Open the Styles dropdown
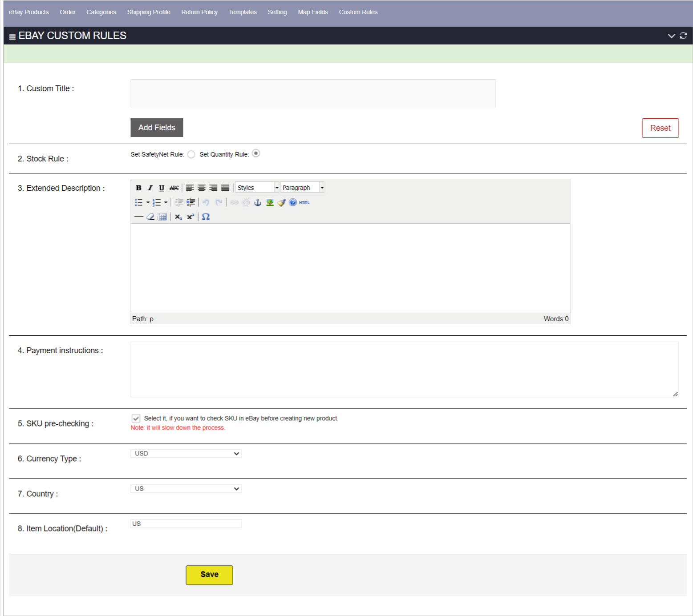The height and width of the screenshot is (616, 693). click(x=257, y=188)
